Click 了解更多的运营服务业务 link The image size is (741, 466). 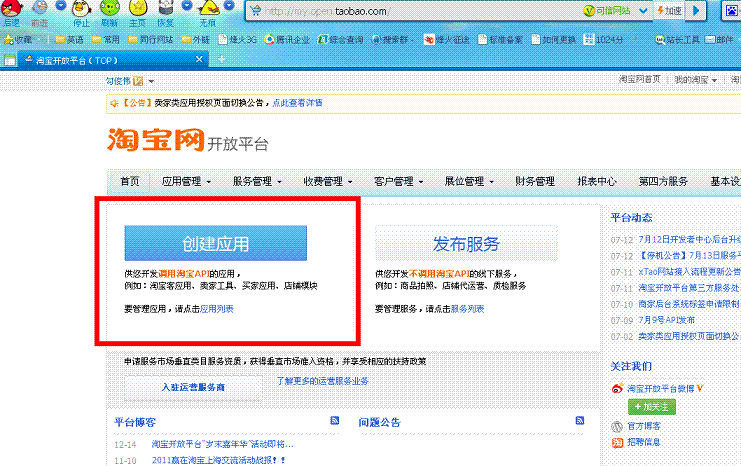322,381
